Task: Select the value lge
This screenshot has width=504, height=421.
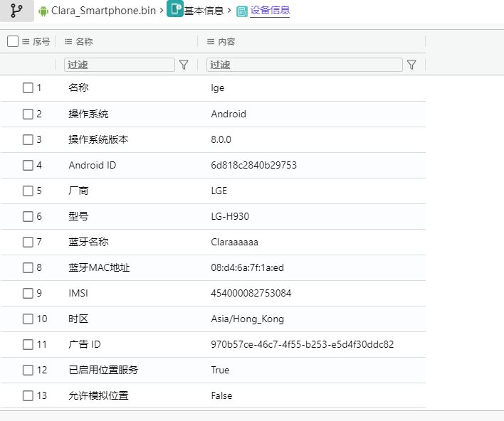Action: (x=218, y=88)
